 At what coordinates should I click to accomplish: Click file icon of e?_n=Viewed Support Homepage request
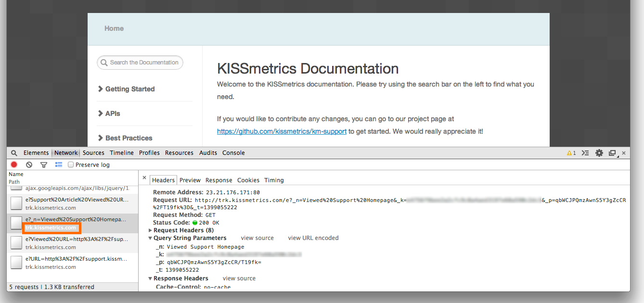(16, 223)
